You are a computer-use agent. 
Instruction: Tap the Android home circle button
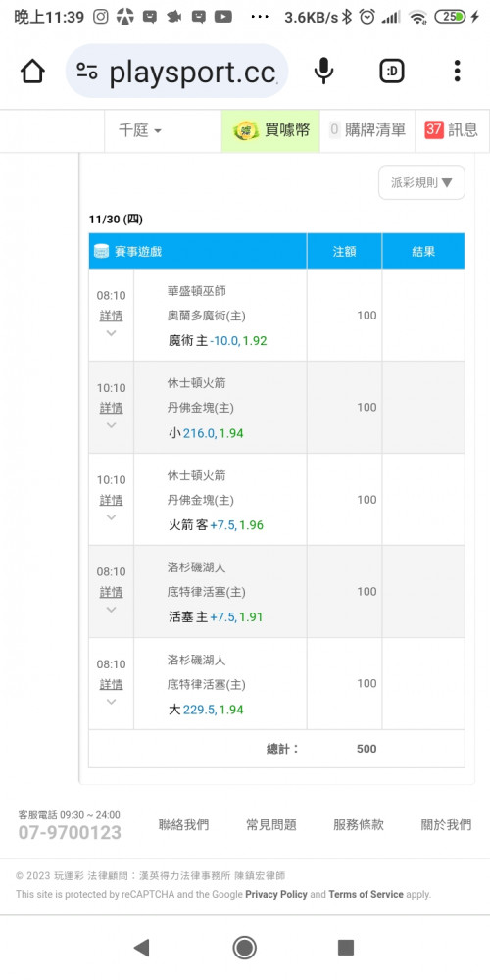coord(244,948)
